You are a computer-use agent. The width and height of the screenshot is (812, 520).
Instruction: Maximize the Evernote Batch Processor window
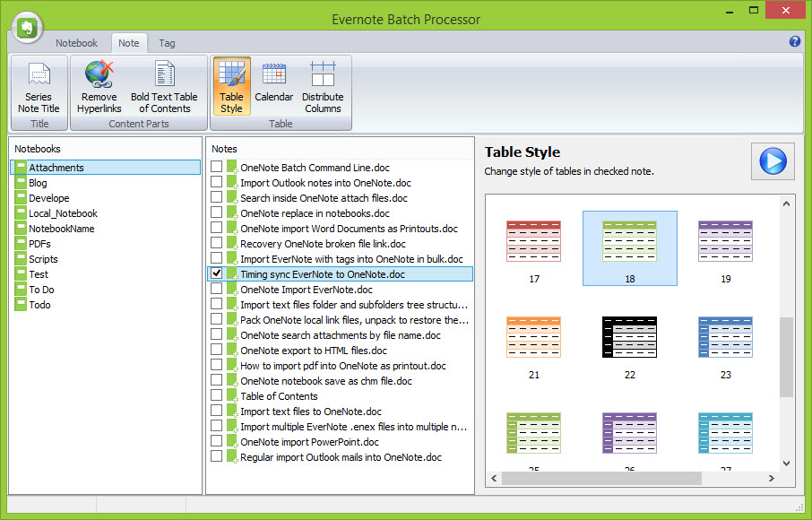pos(754,10)
